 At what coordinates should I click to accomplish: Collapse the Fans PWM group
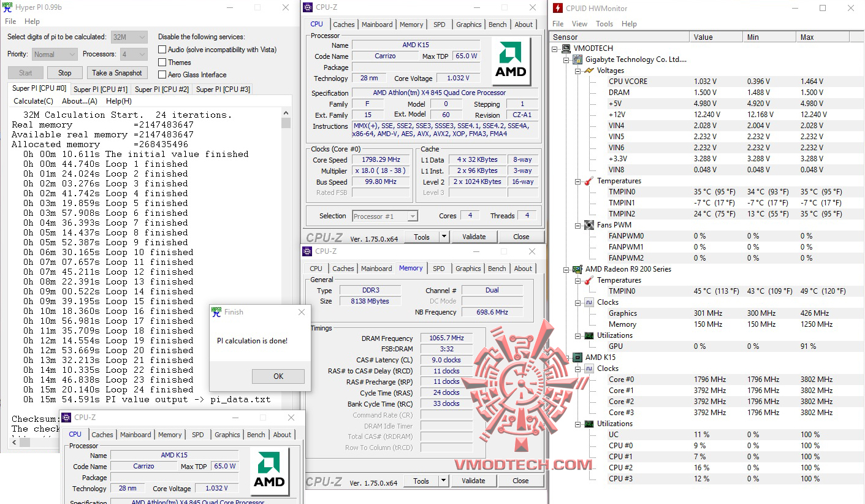577,225
